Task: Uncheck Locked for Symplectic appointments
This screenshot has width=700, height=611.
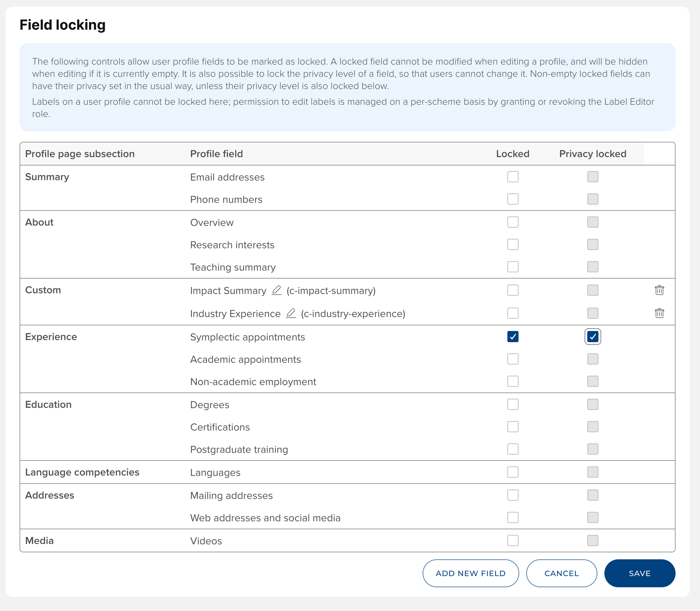Action: (x=513, y=337)
